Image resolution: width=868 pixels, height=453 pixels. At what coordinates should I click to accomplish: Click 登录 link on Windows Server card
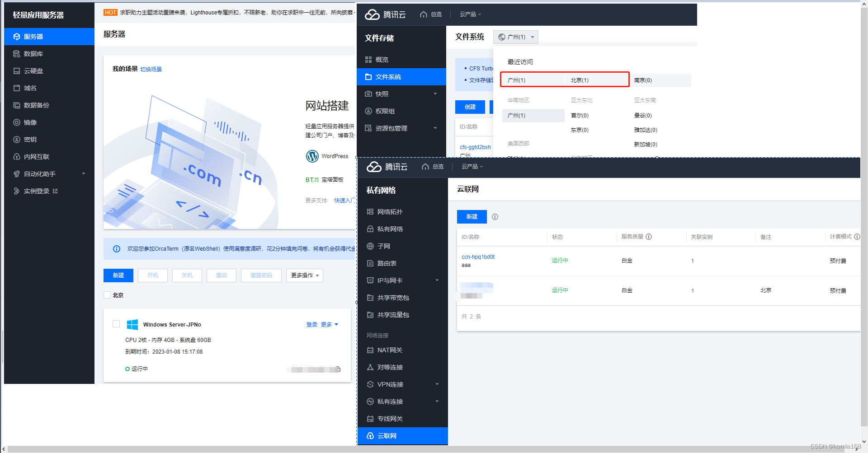pyautogui.click(x=312, y=325)
